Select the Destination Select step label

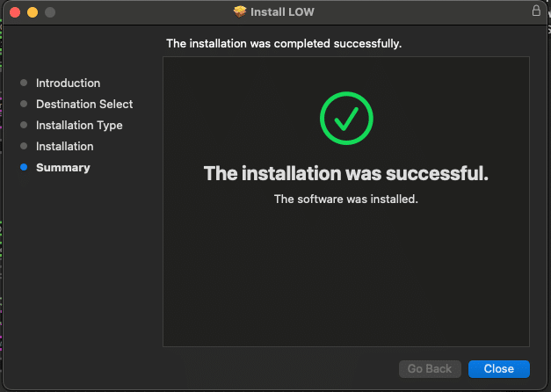pos(84,105)
